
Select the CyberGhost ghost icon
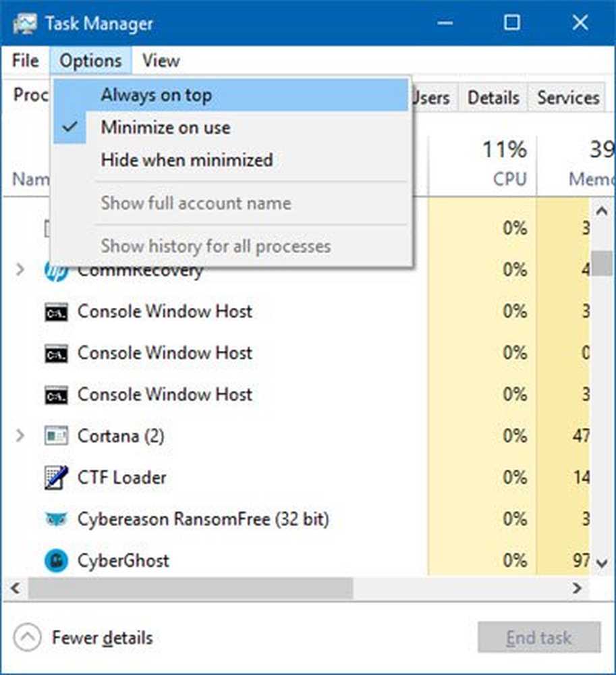click(56, 561)
